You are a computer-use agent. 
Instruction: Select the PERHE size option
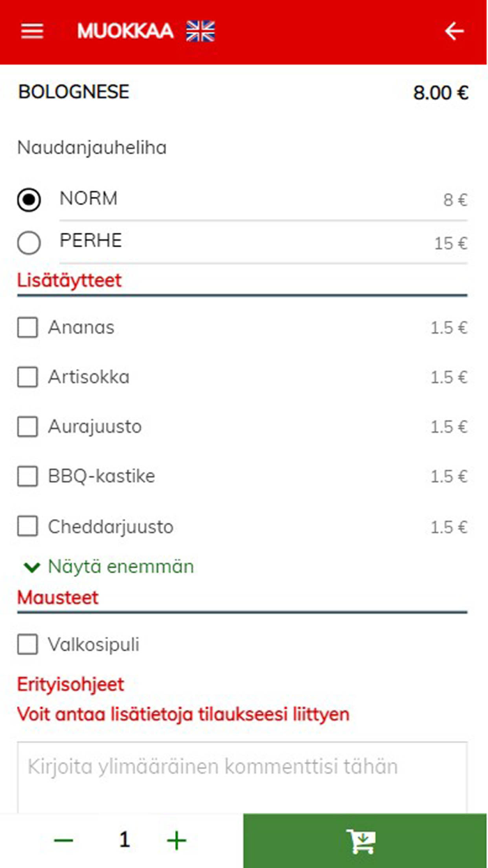29,243
